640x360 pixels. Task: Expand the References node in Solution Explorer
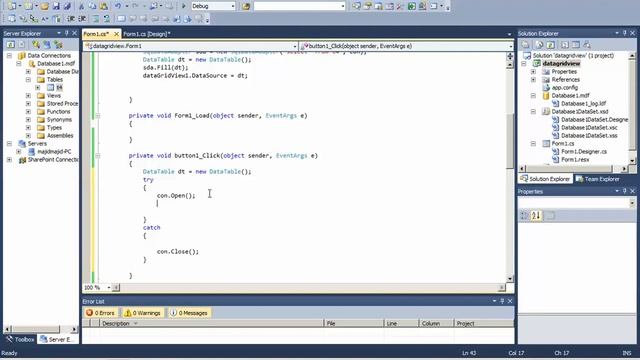pyautogui.click(x=533, y=80)
